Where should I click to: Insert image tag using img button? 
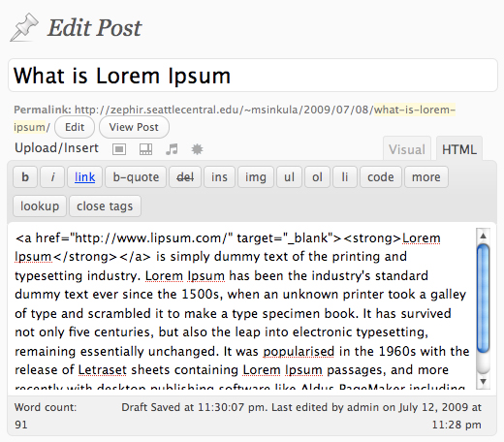pos(256,177)
